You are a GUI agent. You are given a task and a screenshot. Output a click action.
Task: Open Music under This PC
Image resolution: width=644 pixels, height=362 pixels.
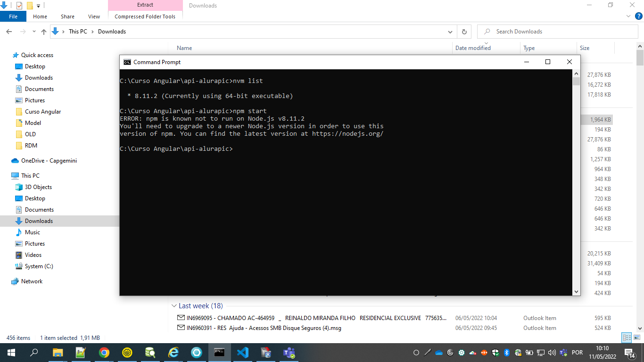pyautogui.click(x=33, y=232)
